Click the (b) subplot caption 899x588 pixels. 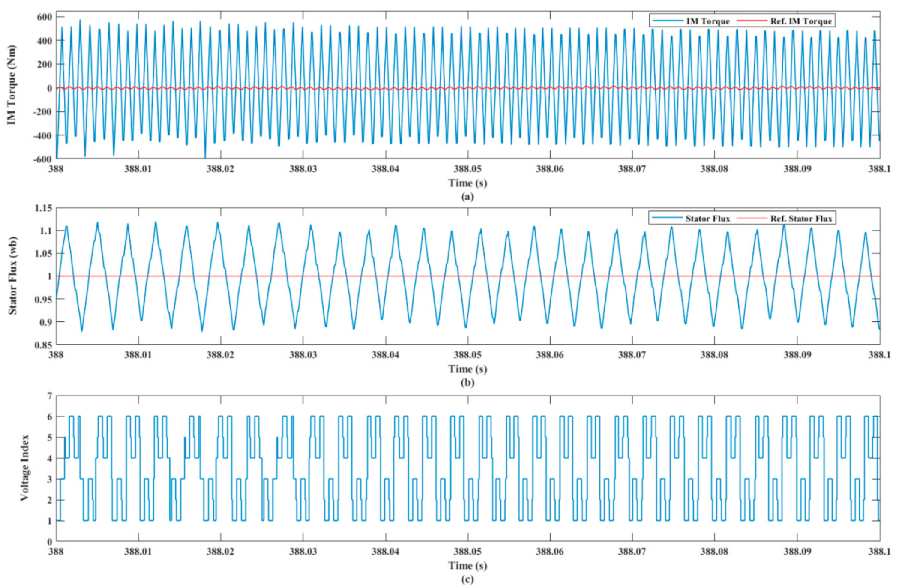[x=467, y=382]
